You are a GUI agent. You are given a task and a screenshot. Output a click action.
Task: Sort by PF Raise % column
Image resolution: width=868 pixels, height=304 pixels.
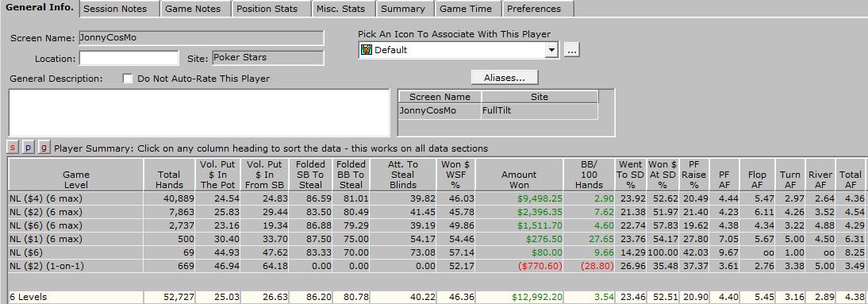click(x=693, y=175)
